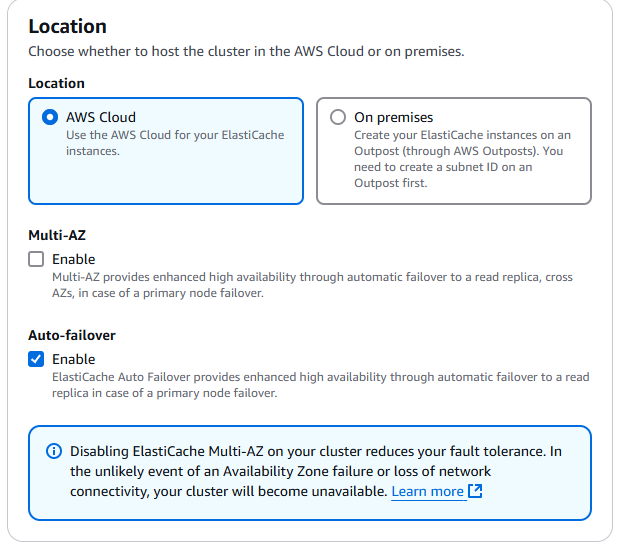Click the external link icon beside Learn more
The height and width of the screenshot is (545, 621).
click(x=476, y=491)
